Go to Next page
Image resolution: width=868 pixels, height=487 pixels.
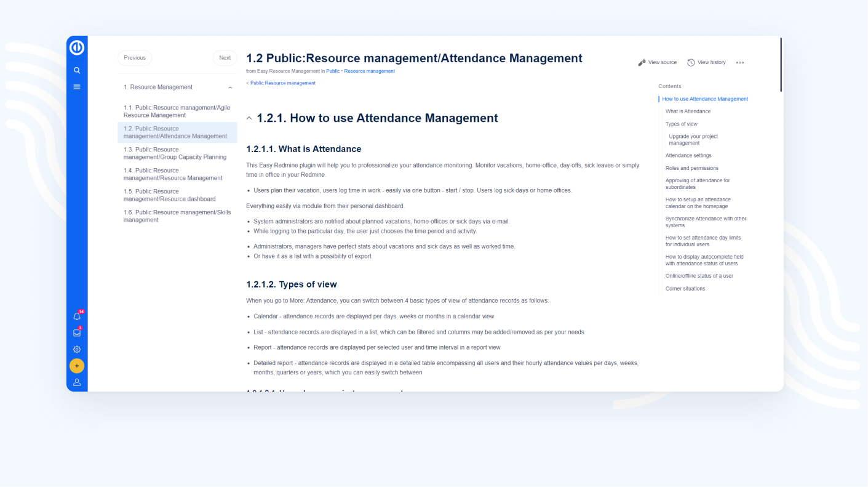click(x=225, y=58)
